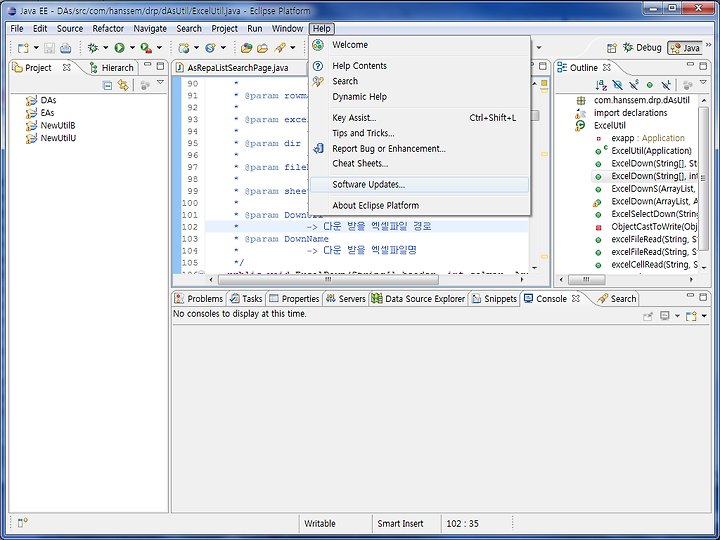Click the New Server globe toolbar icon
Image resolution: width=720 pixels, height=540 pixels.
(184, 48)
